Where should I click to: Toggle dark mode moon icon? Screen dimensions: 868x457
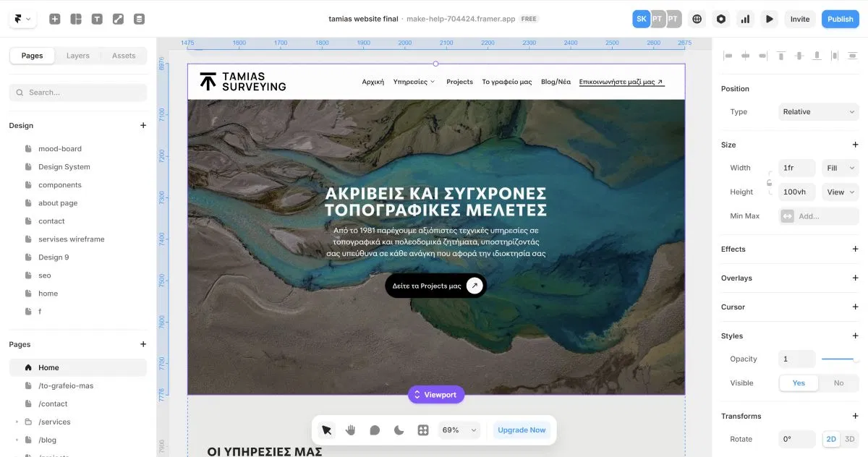coord(399,430)
